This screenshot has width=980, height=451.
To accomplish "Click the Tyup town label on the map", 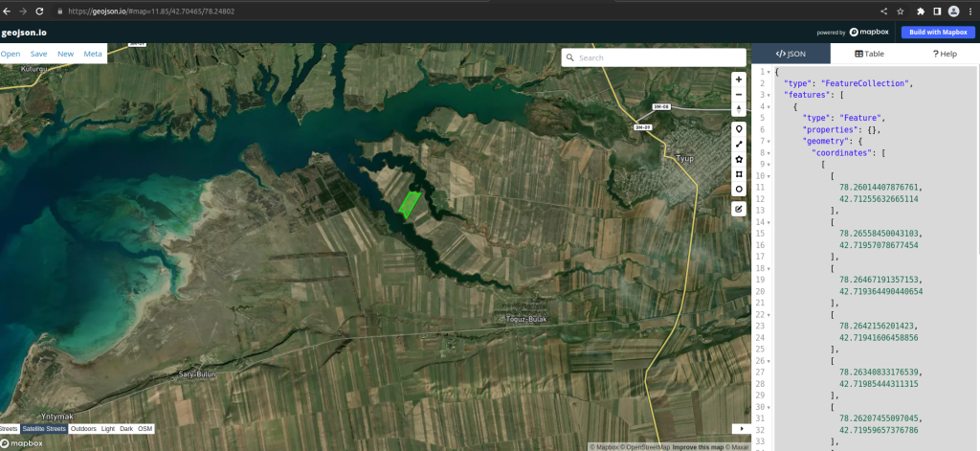I will [685, 158].
